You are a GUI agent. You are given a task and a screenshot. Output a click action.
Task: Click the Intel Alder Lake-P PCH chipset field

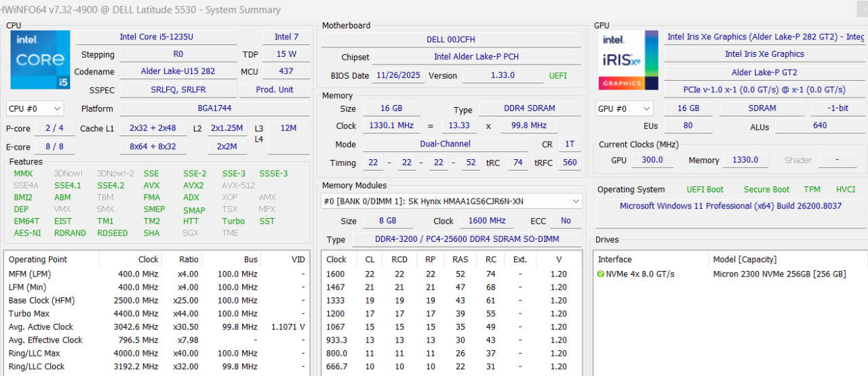(x=476, y=57)
